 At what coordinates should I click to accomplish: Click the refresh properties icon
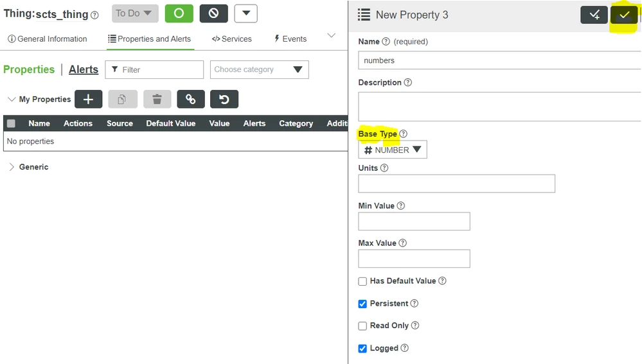click(224, 100)
